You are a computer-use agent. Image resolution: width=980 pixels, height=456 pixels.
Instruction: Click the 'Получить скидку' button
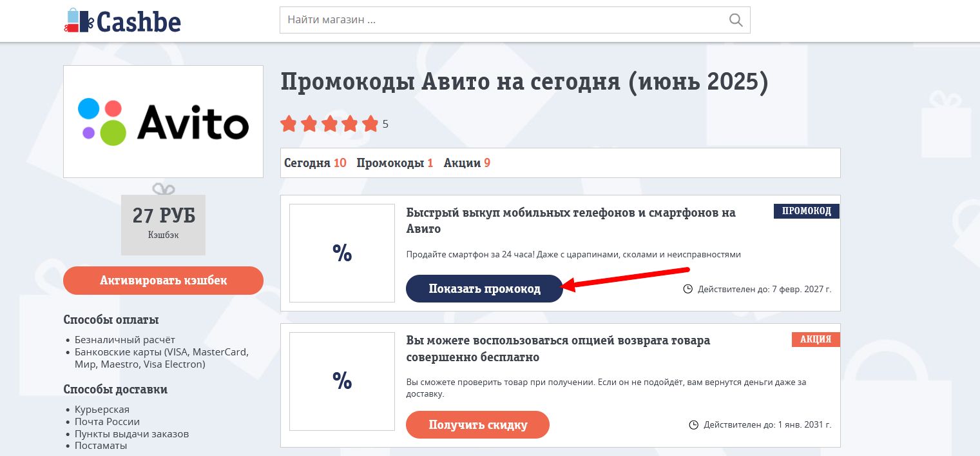tap(477, 425)
